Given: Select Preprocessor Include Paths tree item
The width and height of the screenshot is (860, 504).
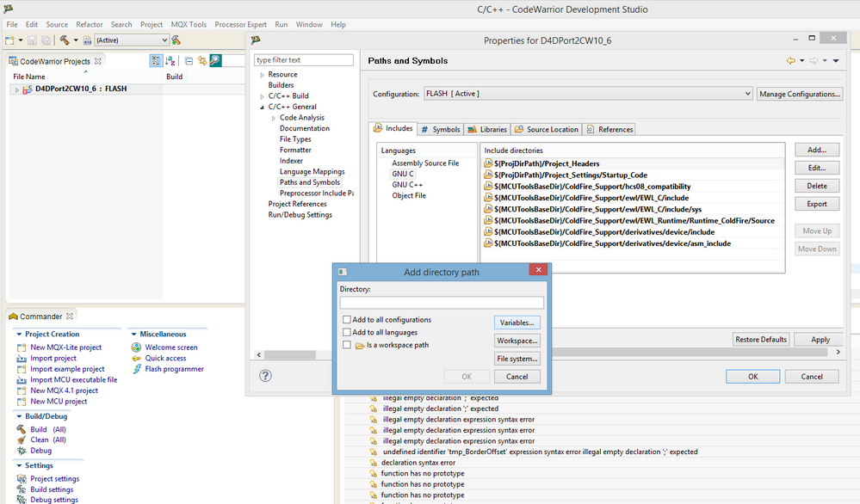Looking at the screenshot, I should point(317,194).
